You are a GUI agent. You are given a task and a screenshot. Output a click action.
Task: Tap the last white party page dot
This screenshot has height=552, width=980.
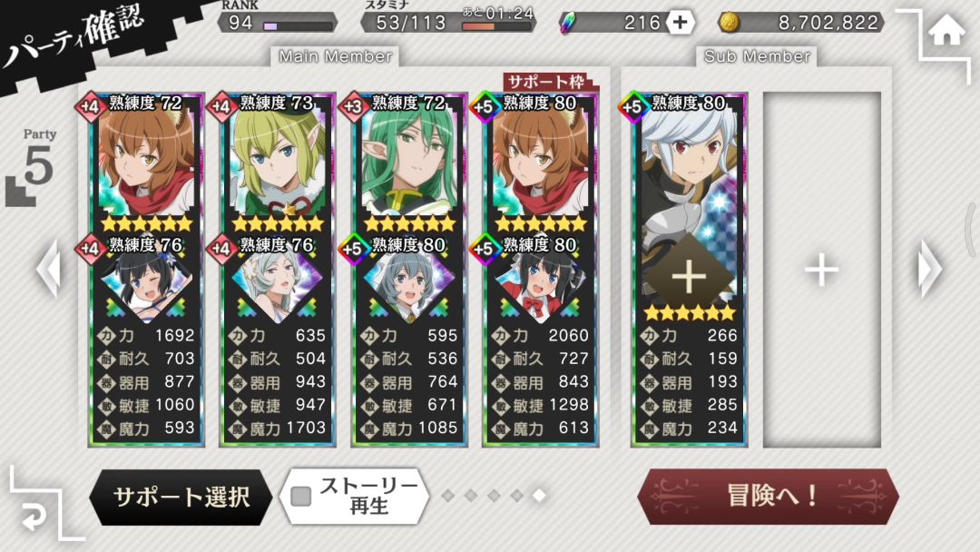pos(539,495)
